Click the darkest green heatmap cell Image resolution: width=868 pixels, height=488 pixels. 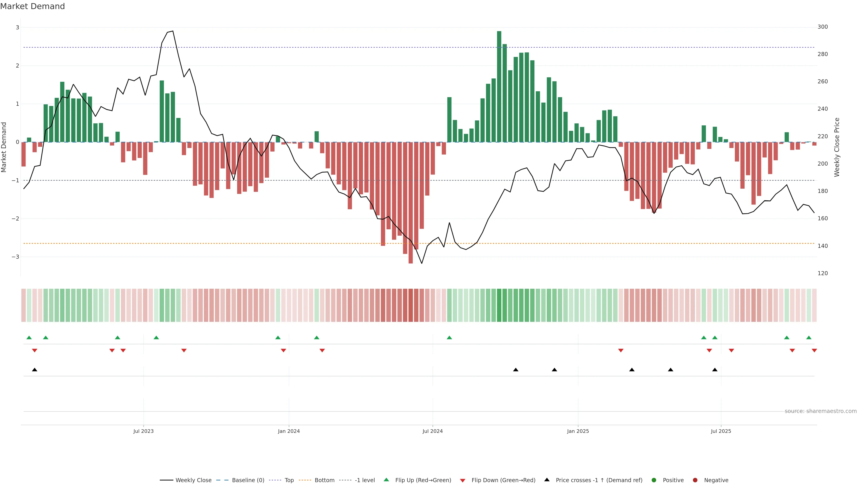499,305
